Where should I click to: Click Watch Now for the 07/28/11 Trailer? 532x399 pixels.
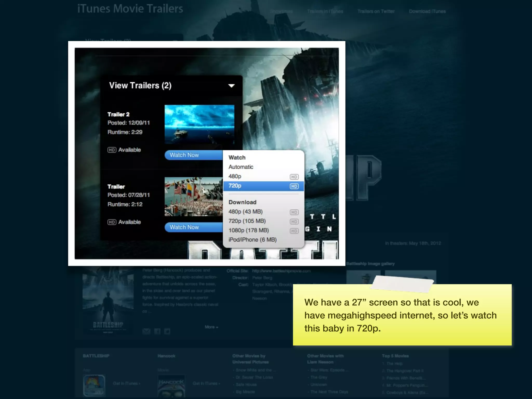click(x=194, y=227)
